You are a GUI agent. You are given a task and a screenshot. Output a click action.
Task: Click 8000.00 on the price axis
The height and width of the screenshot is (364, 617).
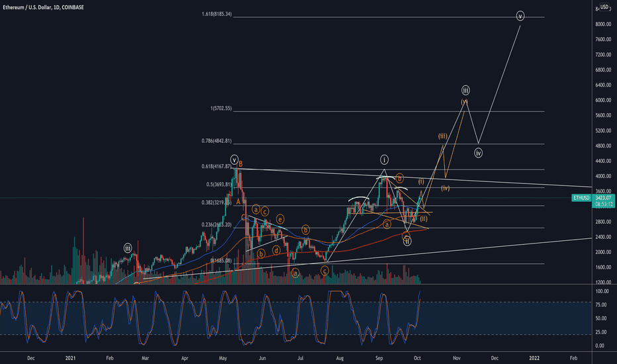(603, 24)
